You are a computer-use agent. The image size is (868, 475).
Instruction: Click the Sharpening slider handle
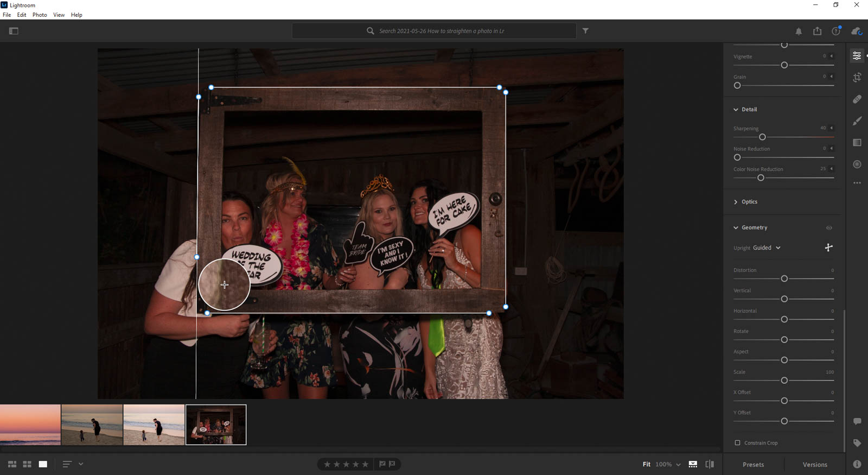(762, 137)
